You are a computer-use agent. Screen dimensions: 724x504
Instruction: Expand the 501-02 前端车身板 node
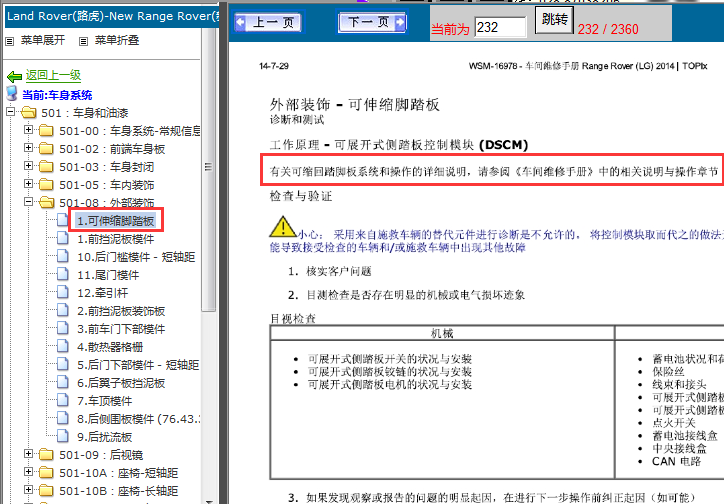(x=28, y=148)
